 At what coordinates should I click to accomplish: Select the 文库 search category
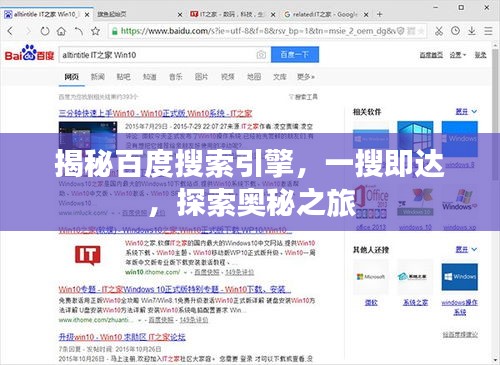[x=280, y=77]
